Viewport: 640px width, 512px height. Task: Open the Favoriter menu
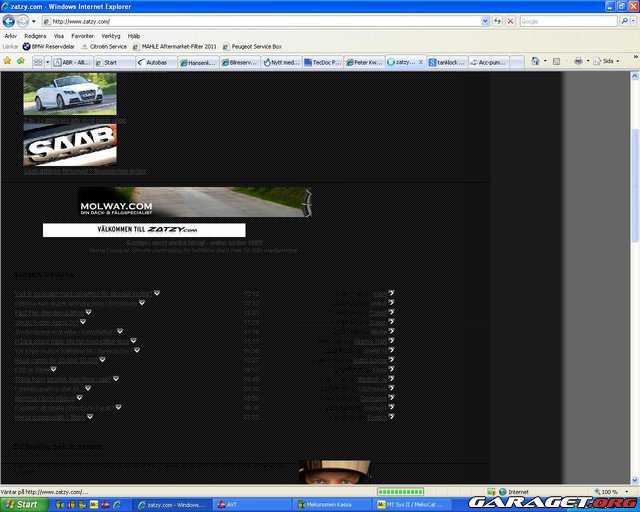(x=82, y=35)
